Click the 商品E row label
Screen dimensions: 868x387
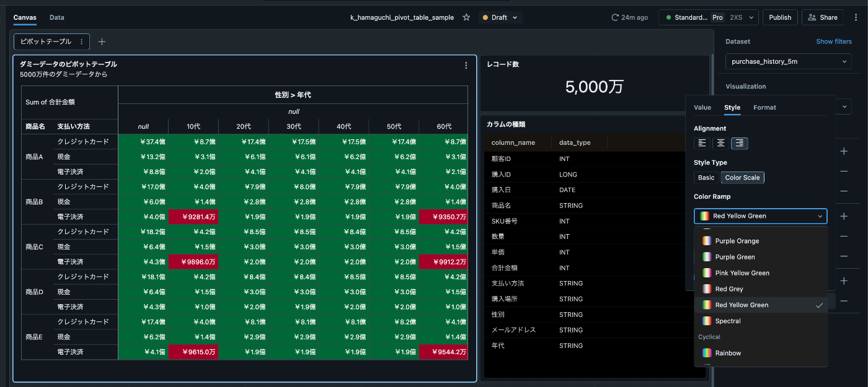point(34,337)
